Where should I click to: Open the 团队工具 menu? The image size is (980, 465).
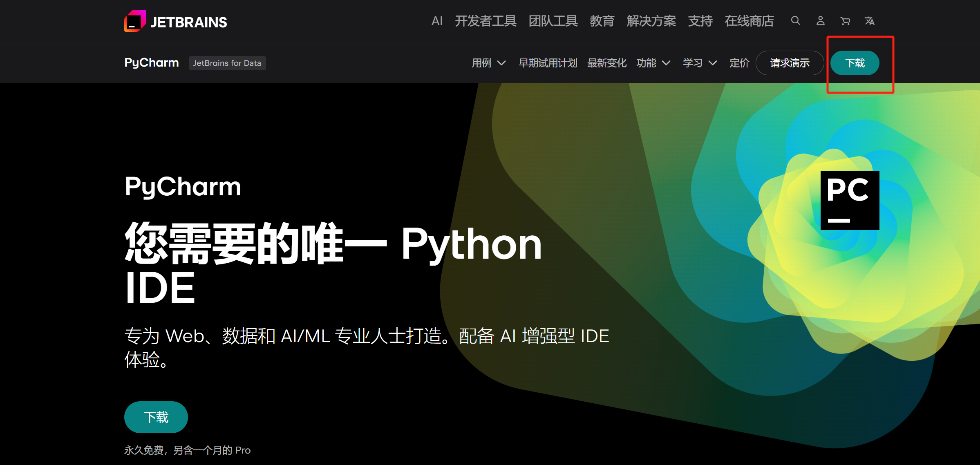[x=553, y=21]
